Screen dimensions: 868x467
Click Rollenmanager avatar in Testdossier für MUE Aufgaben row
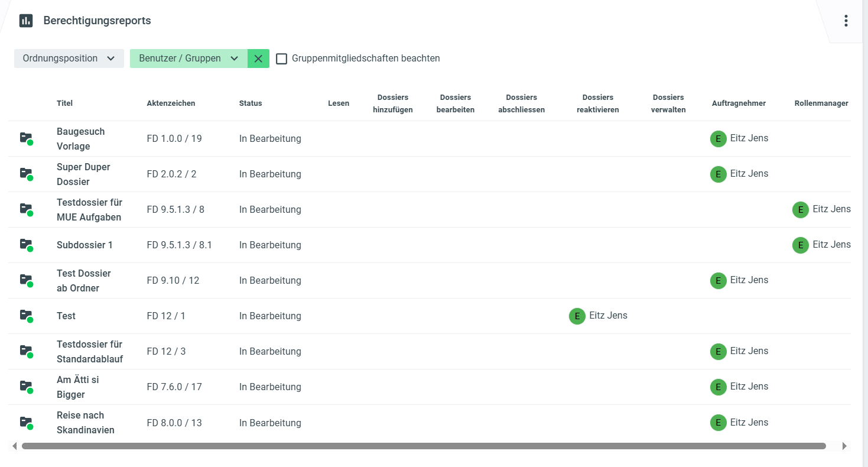tap(800, 210)
